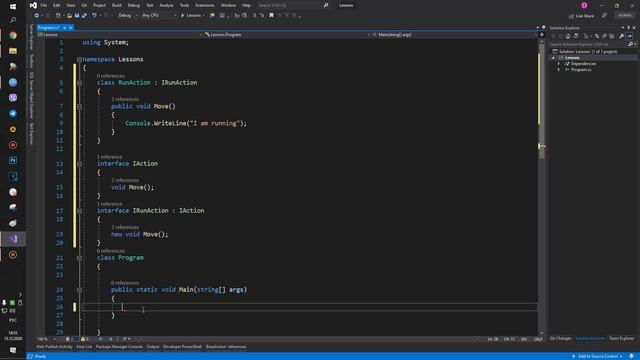Click the purple user account avatar
The width and height of the screenshot is (640, 360).
pos(584,5)
